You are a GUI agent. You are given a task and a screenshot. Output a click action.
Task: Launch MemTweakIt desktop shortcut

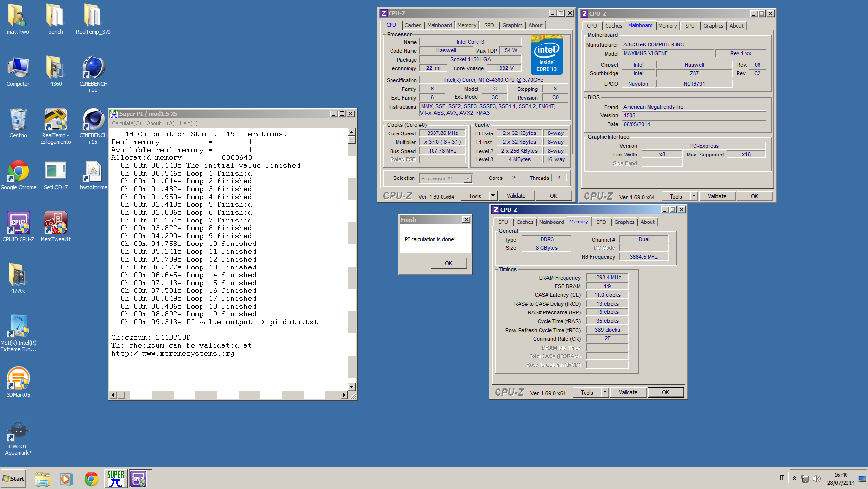(x=56, y=227)
